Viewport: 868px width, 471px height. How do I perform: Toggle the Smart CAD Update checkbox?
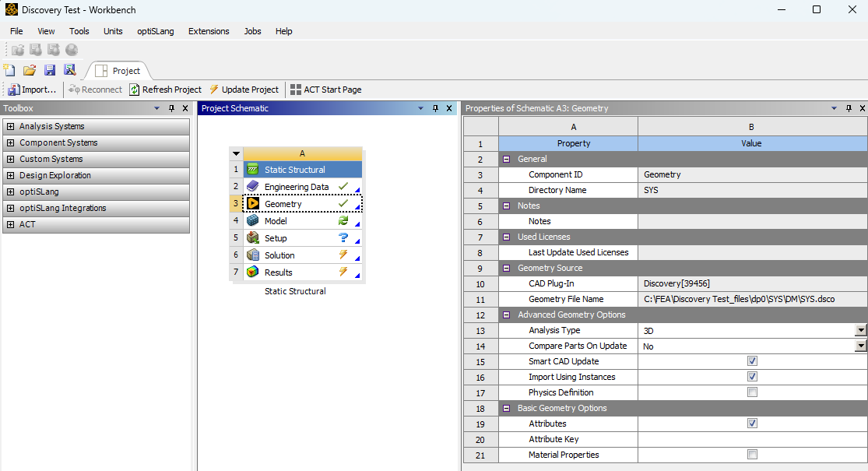point(752,361)
